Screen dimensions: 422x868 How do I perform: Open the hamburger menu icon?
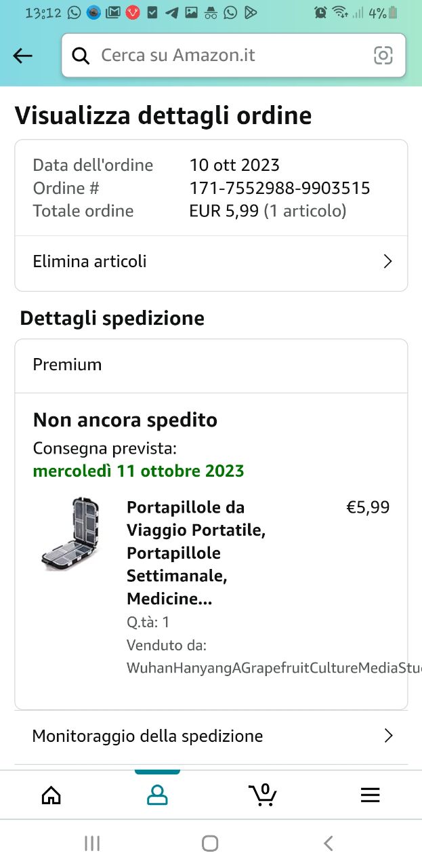pos(370,795)
